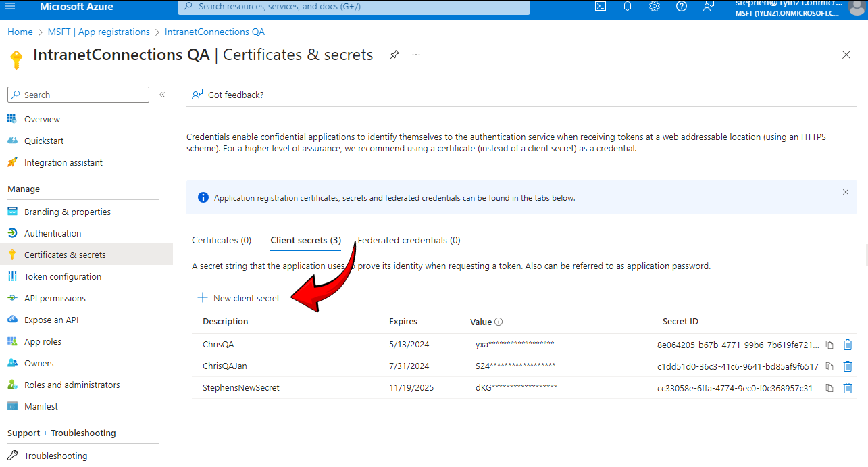The width and height of the screenshot is (868, 467).
Task: Click the masked value starting with S24
Action: [515, 366]
